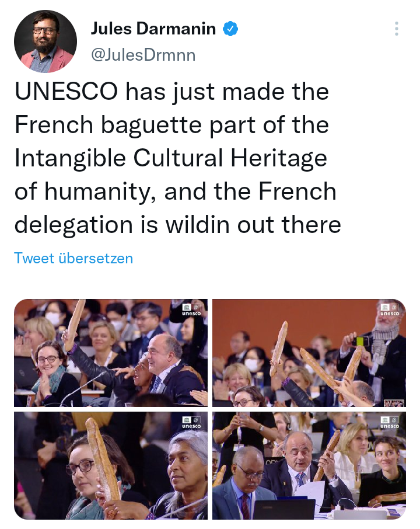Click the "delegation is wildin out there" line

coord(177,225)
